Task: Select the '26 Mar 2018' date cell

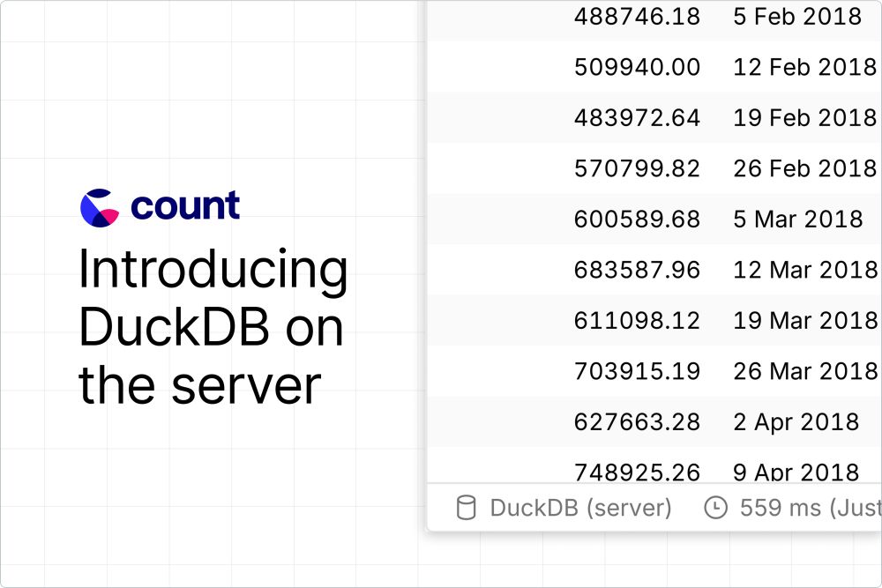Action: click(x=805, y=371)
